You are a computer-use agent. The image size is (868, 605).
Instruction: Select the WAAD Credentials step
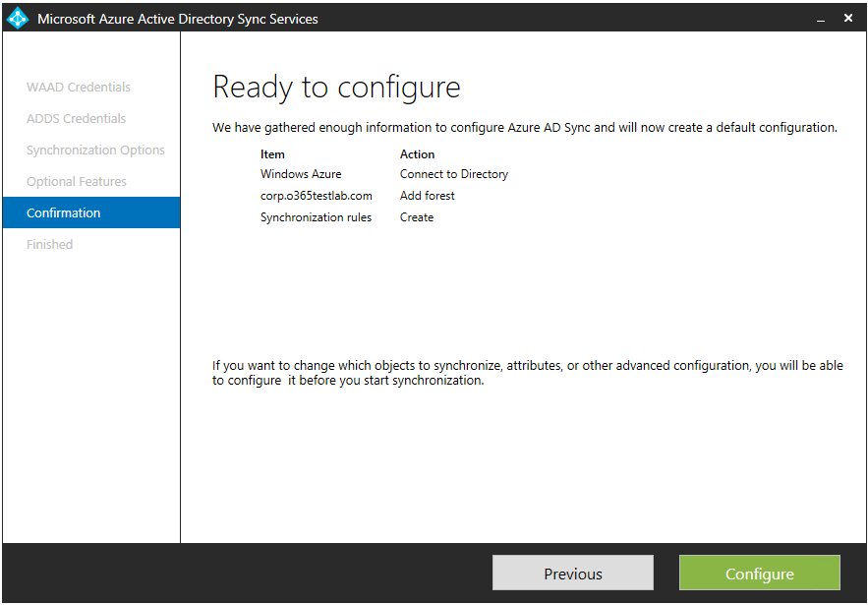coord(79,87)
